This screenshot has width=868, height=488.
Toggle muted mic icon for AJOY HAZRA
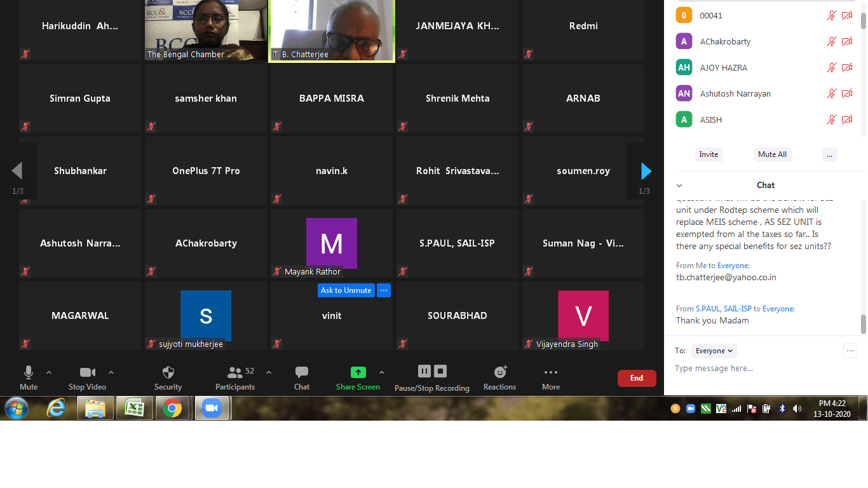pyautogui.click(x=831, y=67)
